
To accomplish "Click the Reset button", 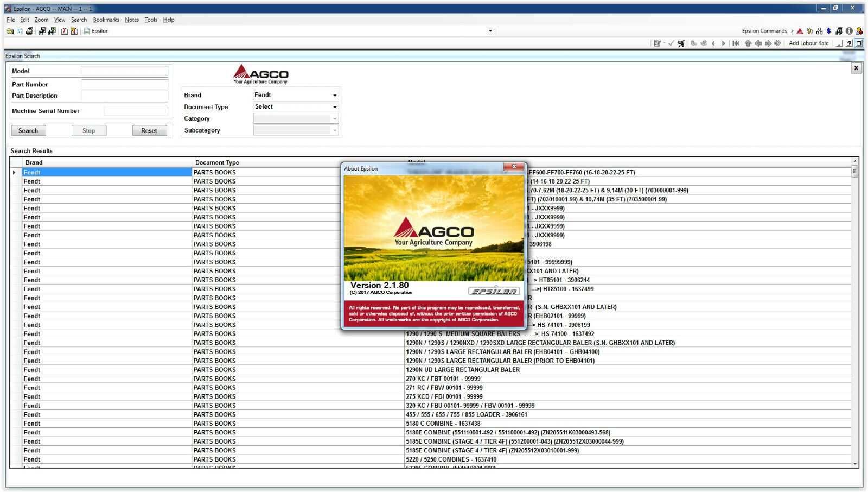I will tap(149, 131).
